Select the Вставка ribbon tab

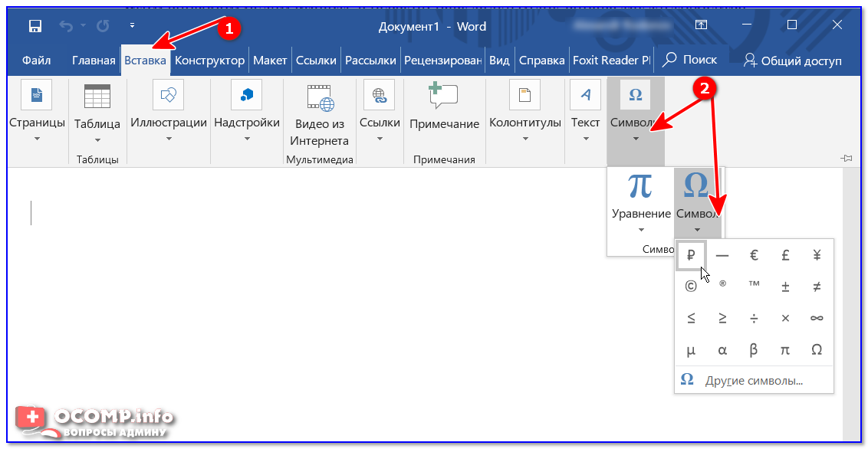pos(146,61)
